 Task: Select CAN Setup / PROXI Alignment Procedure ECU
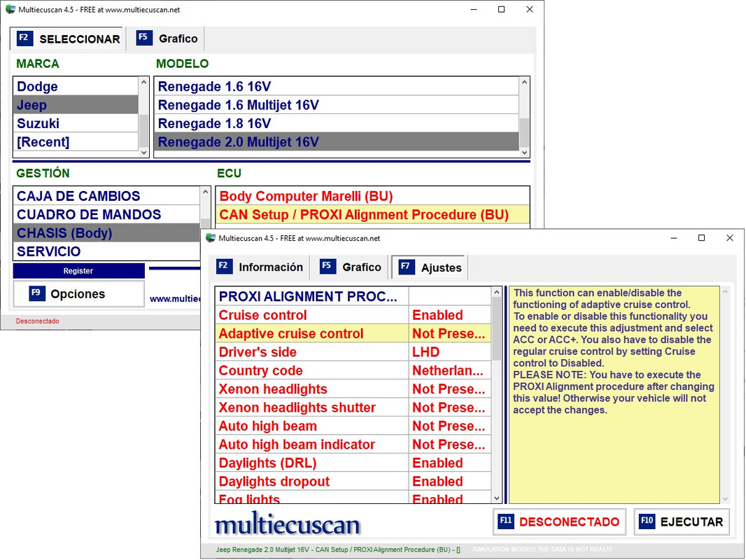372,214
